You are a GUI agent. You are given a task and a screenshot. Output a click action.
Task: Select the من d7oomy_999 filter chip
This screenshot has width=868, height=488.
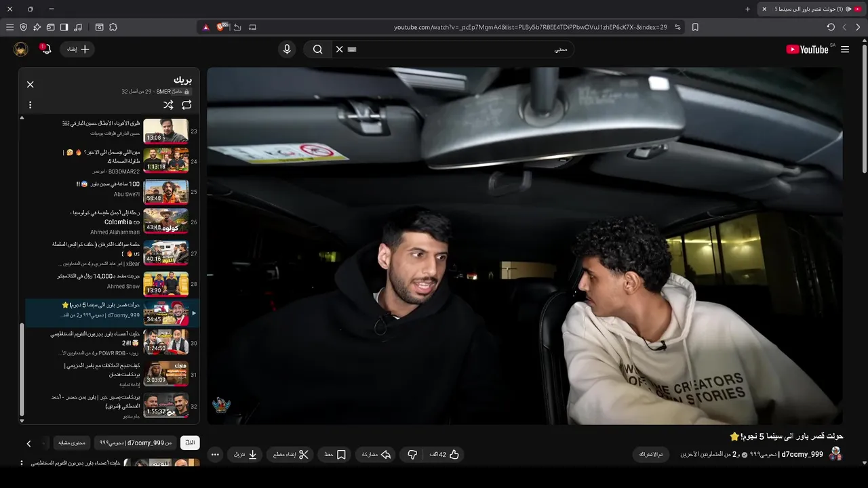coord(136,443)
